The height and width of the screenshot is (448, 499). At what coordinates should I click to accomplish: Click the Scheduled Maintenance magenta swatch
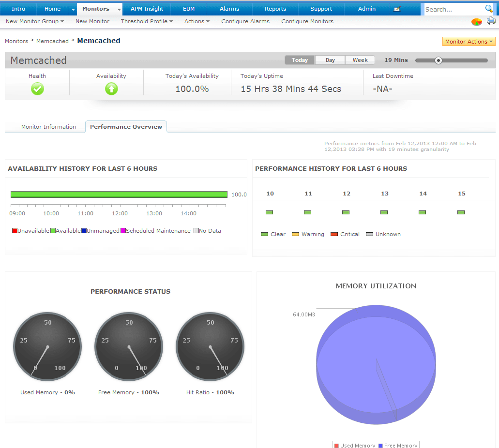pos(123,231)
